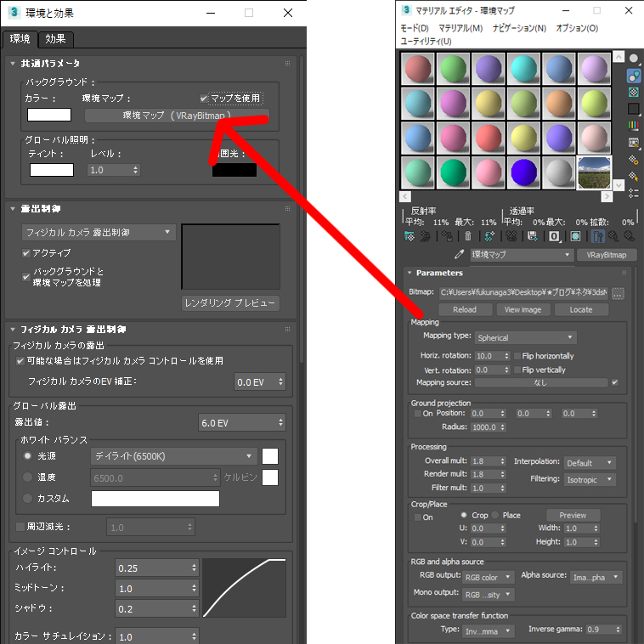Click the Get Material icon
This screenshot has height=644, width=644.
[410, 236]
